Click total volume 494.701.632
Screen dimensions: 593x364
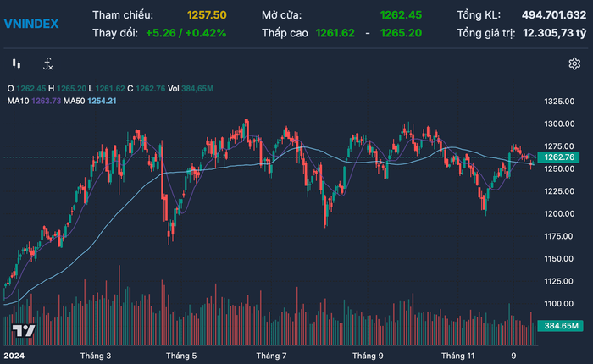(x=554, y=15)
